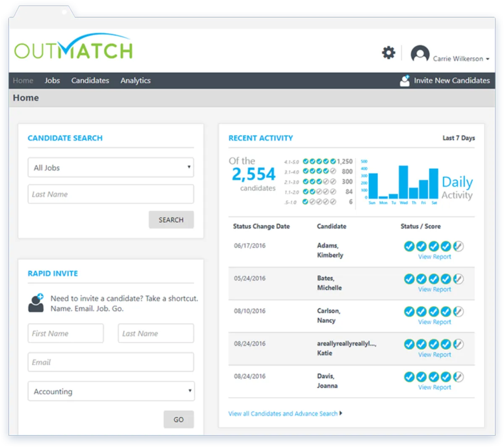Focus the Email input field
Image resolution: width=504 pixels, height=447 pixels.
(x=111, y=362)
